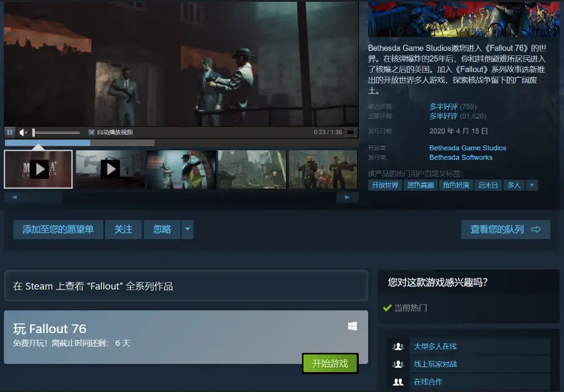Image resolution: width=564 pixels, height=392 pixels.
Task: Select the 角色扮演 tag
Action: click(x=455, y=185)
